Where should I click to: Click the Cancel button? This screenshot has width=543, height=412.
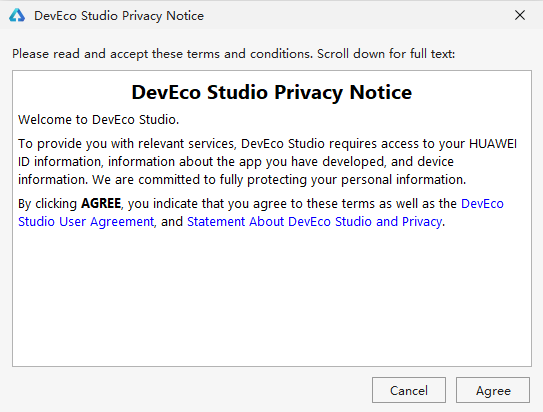[x=409, y=390]
